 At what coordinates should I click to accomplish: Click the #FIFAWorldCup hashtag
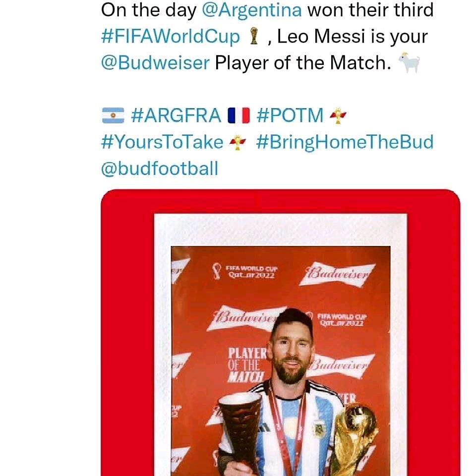[x=170, y=37]
